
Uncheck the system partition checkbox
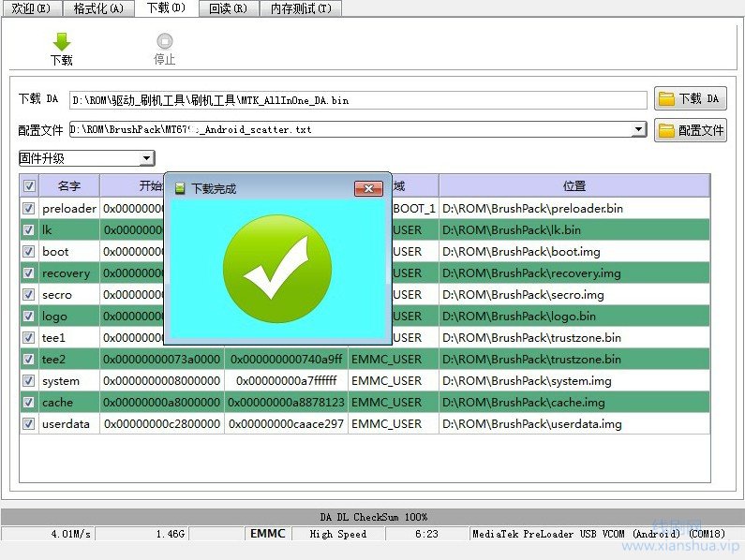[x=29, y=380]
